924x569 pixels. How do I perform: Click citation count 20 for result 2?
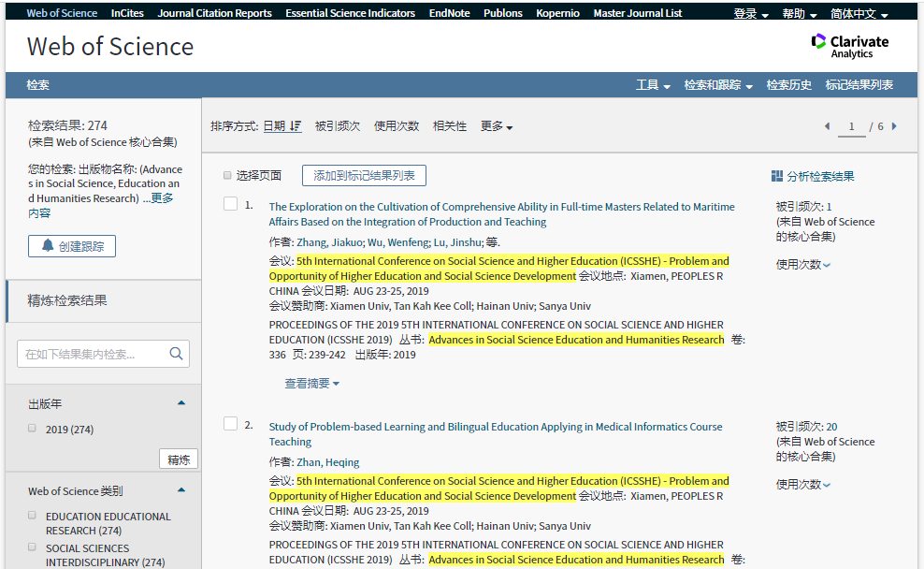[x=831, y=427]
